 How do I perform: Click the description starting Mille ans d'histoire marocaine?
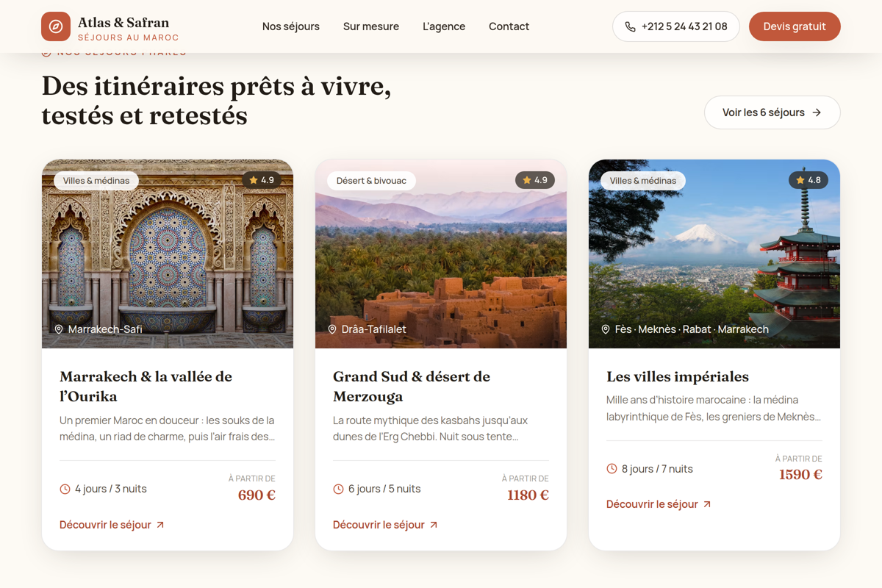(714, 408)
